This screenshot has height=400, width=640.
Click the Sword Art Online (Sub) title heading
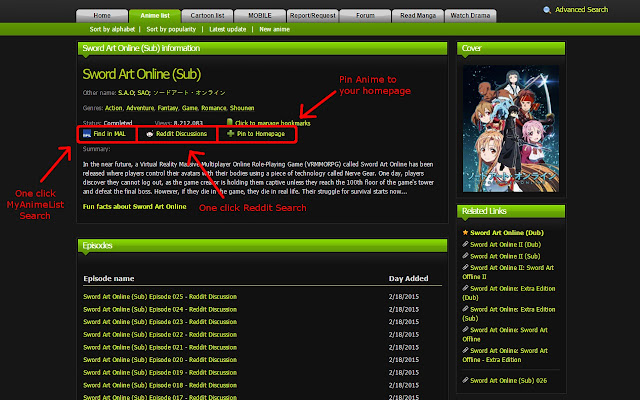point(142,74)
